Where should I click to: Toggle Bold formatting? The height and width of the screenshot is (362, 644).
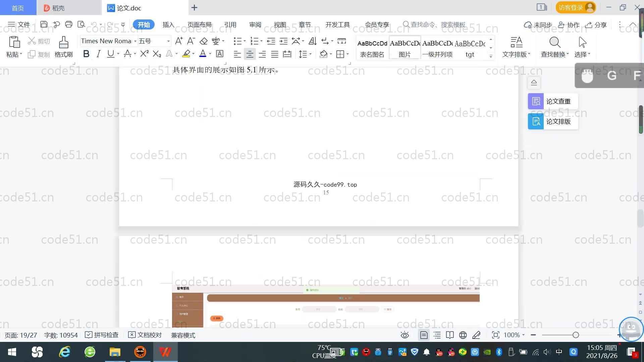[x=86, y=54]
